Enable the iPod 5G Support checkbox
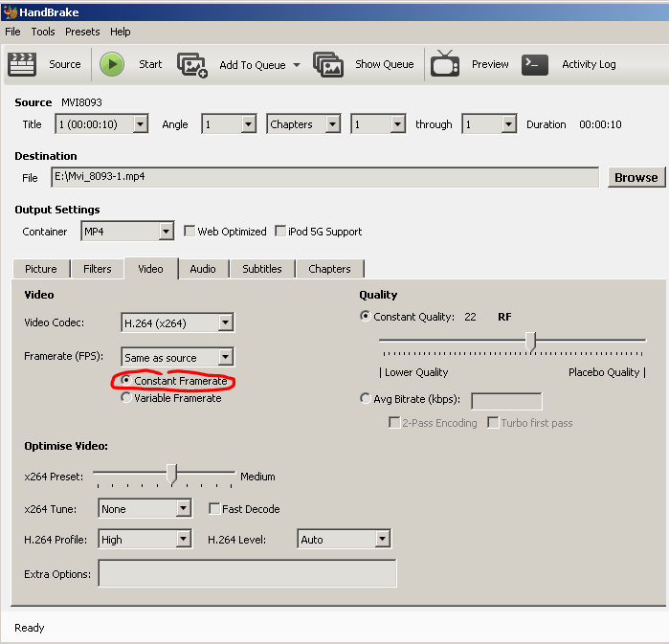Viewport: 669px width, 644px height. 280,232
